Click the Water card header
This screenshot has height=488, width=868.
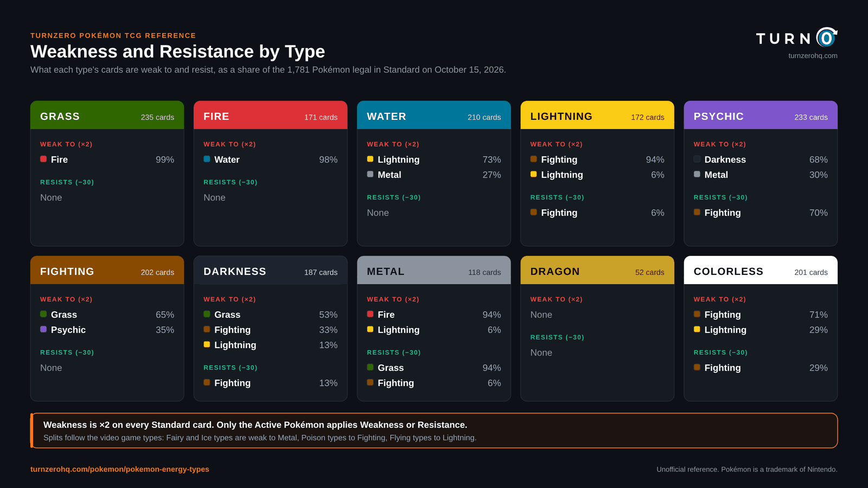[x=434, y=115]
